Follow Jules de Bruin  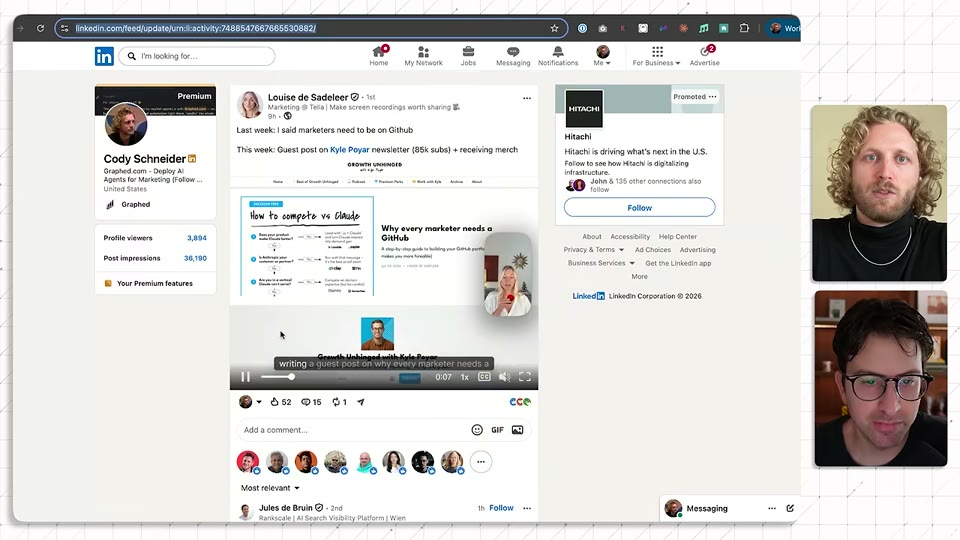pyautogui.click(x=501, y=508)
